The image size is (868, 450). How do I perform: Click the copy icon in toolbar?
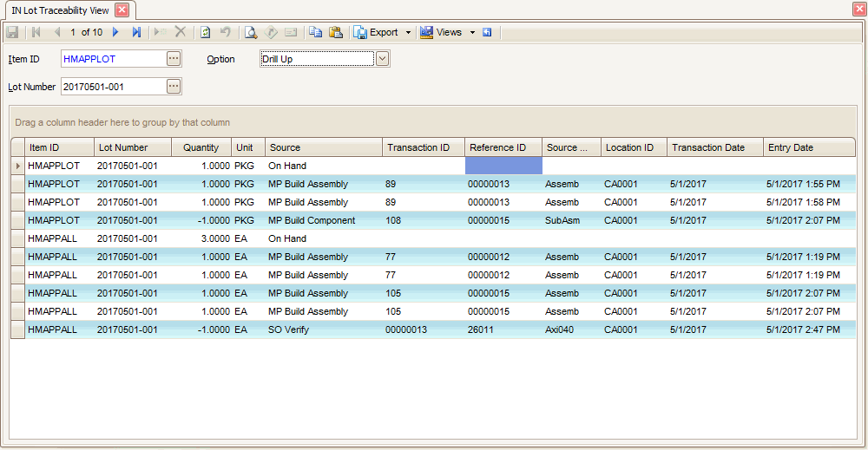coord(315,32)
